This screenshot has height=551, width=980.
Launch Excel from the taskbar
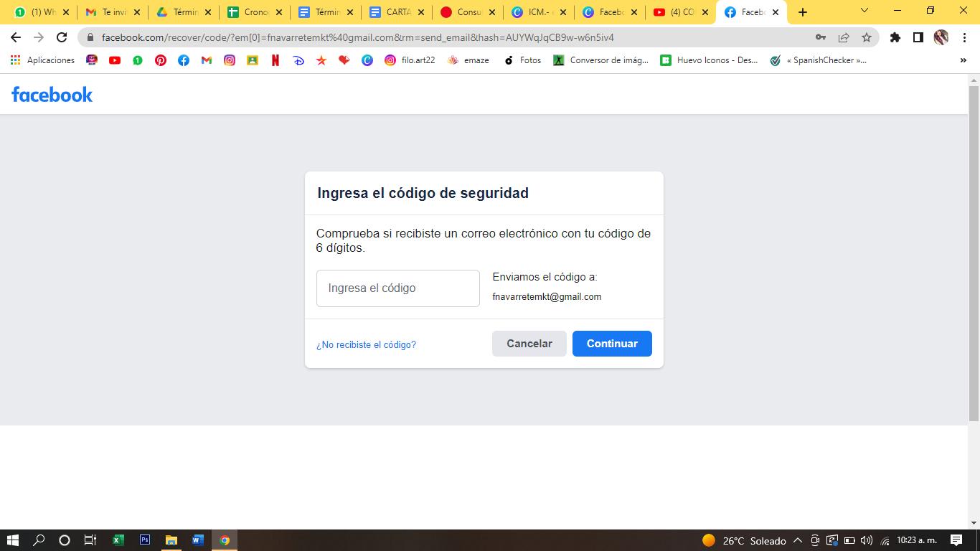point(118,540)
